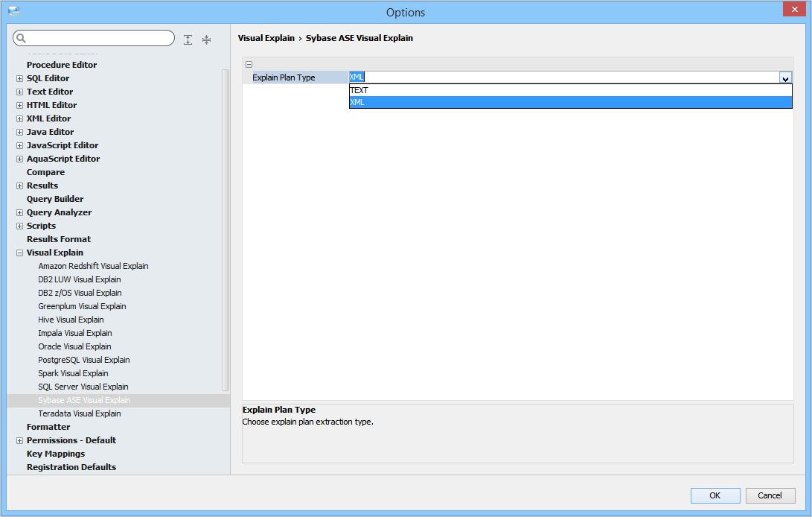
Task: Close the Options dialog window
Action: click(794, 10)
